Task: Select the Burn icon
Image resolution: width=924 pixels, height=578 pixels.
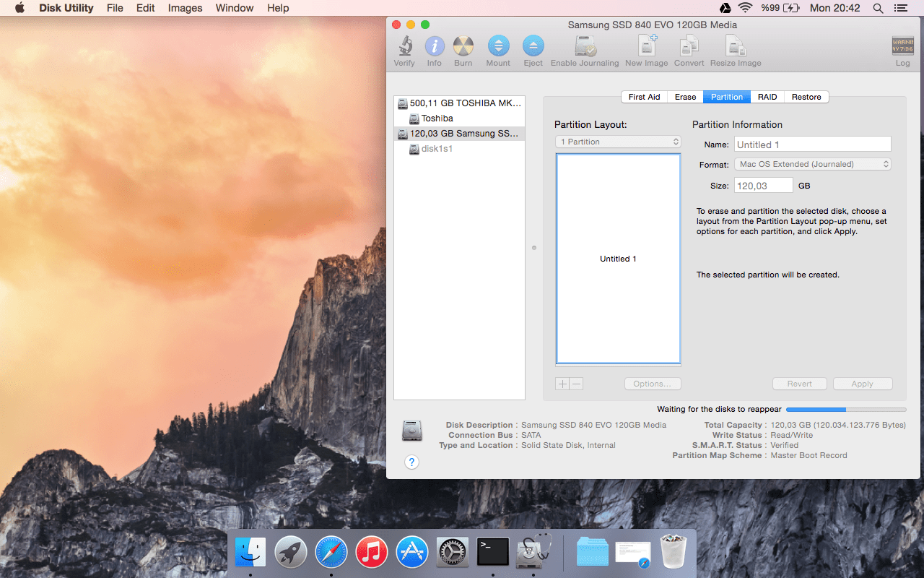Action: (463, 49)
